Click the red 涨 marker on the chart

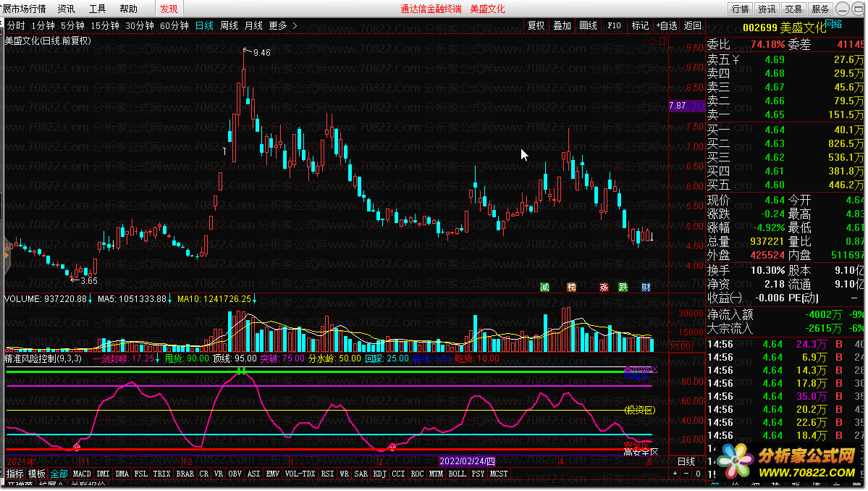pos(604,288)
